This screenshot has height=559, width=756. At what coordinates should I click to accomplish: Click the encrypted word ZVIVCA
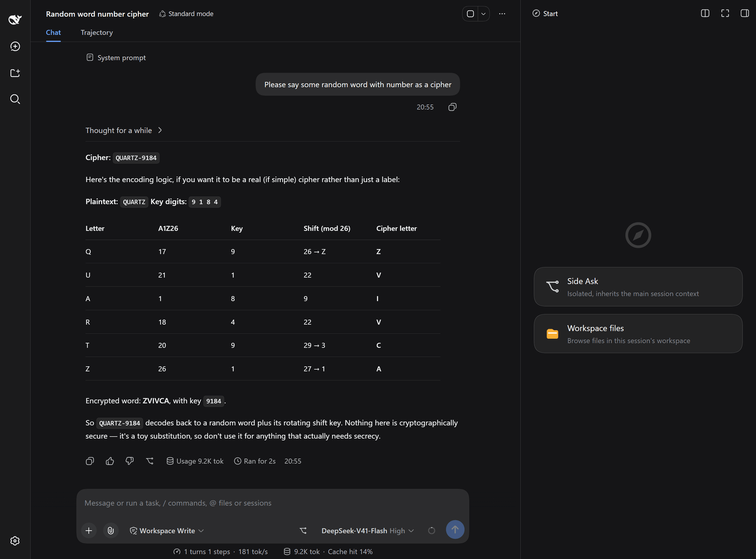pyautogui.click(x=156, y=401)
